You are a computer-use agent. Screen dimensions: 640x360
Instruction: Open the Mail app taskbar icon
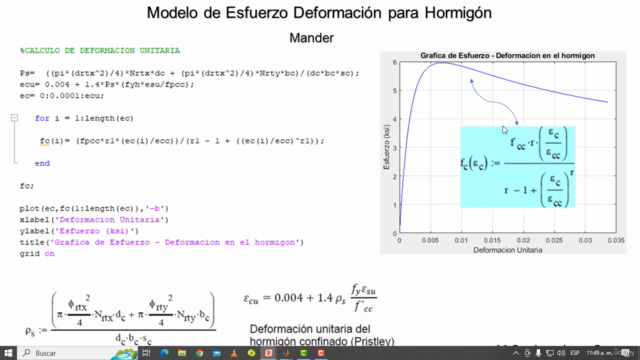coord(217,353)
